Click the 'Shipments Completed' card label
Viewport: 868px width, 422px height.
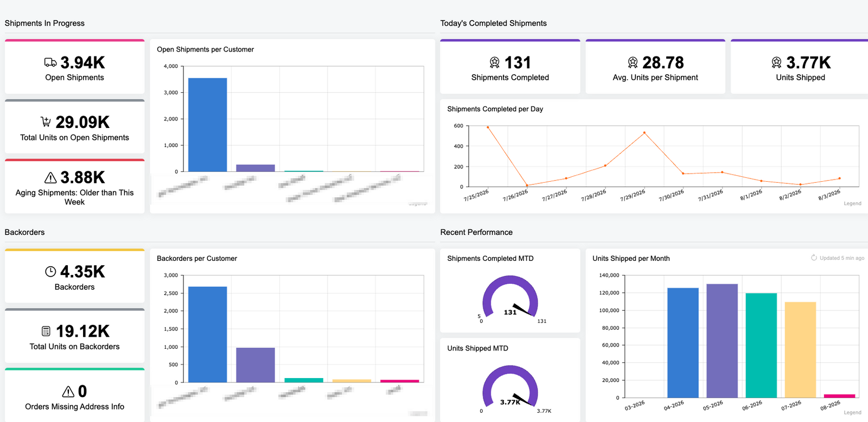tap(510, 78)
